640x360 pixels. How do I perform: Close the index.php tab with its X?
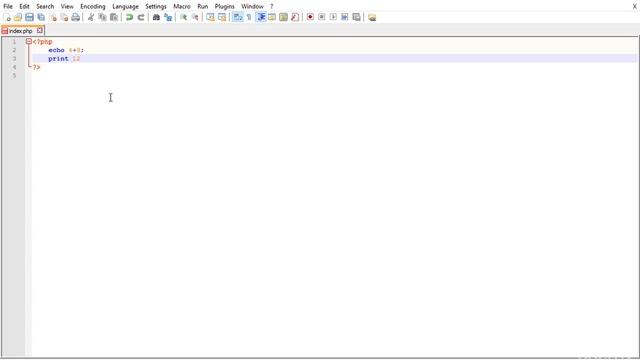tap(40, 30)
